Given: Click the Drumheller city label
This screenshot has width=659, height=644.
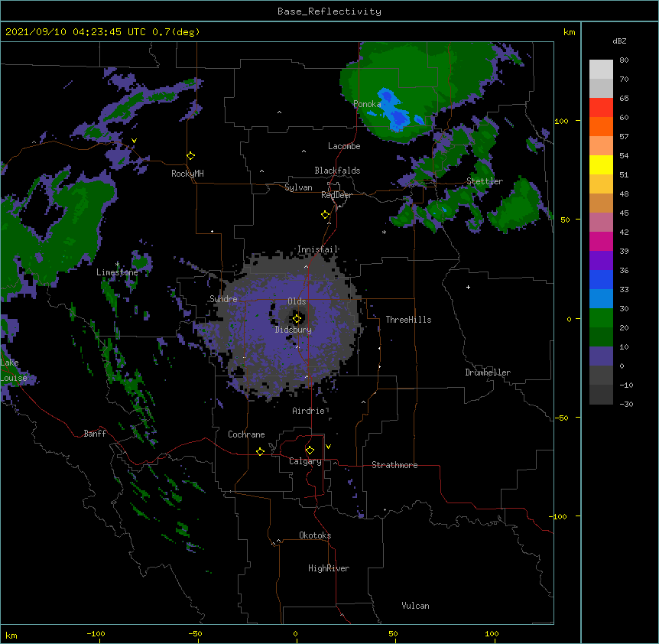Looking at the screenshot, I should click(x=488, y=372).
